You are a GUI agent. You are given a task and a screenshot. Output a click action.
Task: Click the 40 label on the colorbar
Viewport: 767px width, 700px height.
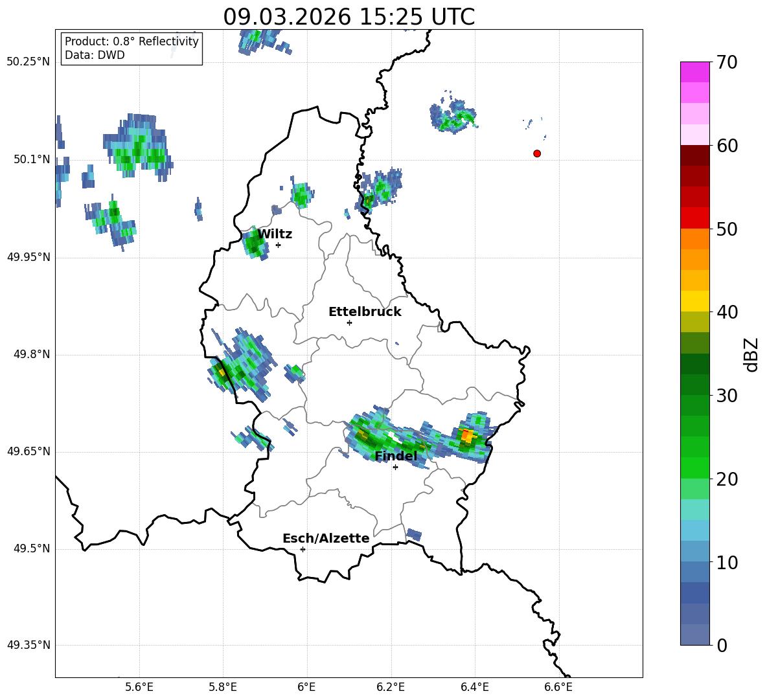click(727, 312)
